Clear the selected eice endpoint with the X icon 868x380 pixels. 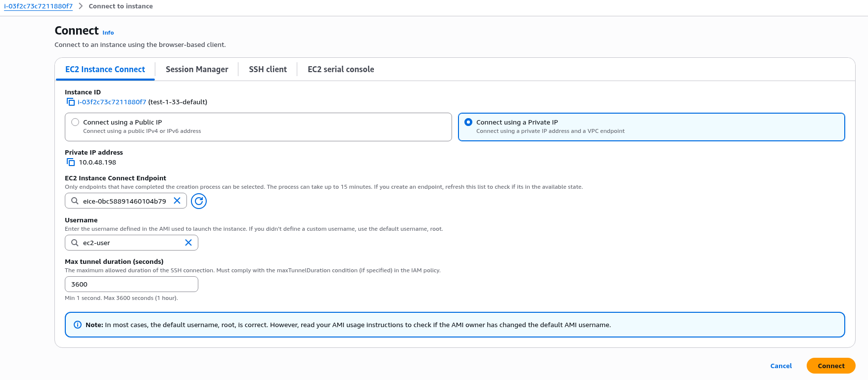(x=177, y=201)
